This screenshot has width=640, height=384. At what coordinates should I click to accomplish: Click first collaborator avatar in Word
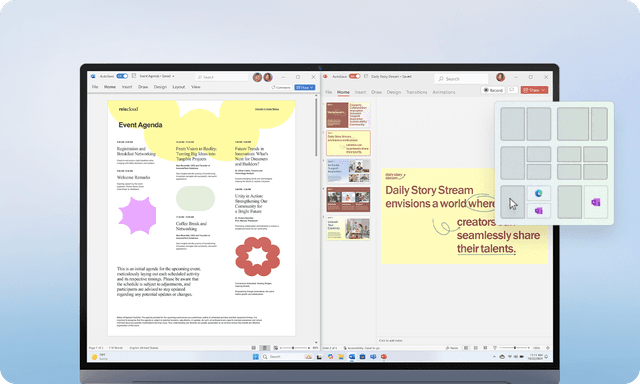(x=257, y=77)
